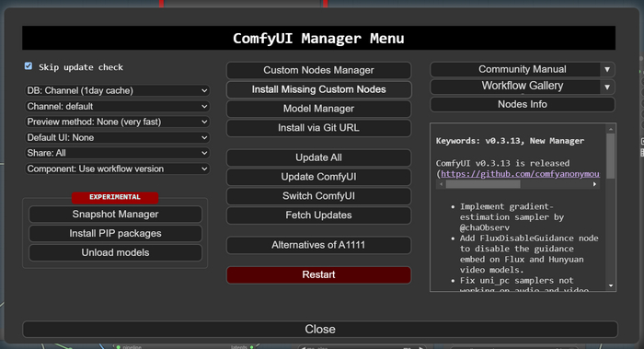644x349 pixels.
Task: Open Custom Nodes Manager
Action: point(318,70)
